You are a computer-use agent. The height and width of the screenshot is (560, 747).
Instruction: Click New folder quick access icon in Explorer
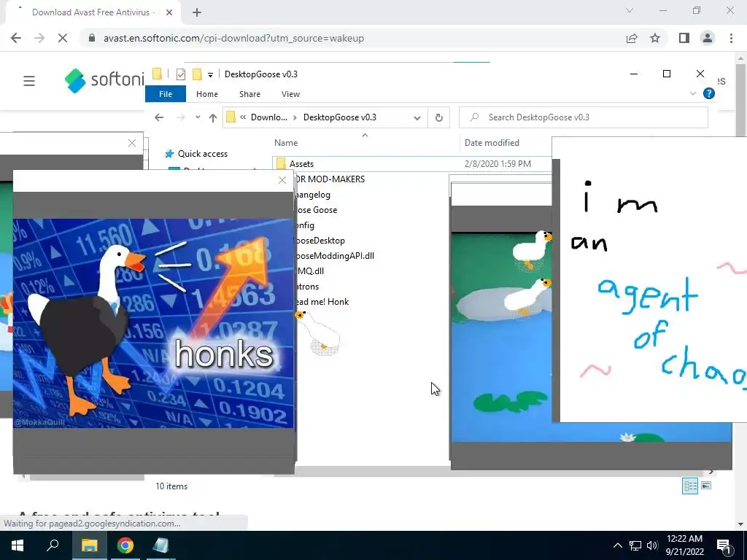[x=197, y=74]
